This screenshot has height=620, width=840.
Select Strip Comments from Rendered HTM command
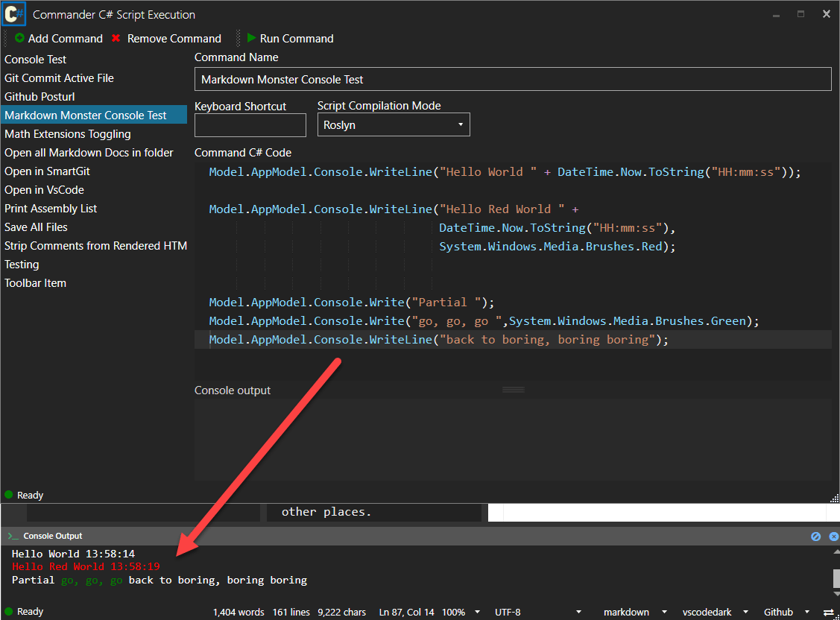(94, 246)
